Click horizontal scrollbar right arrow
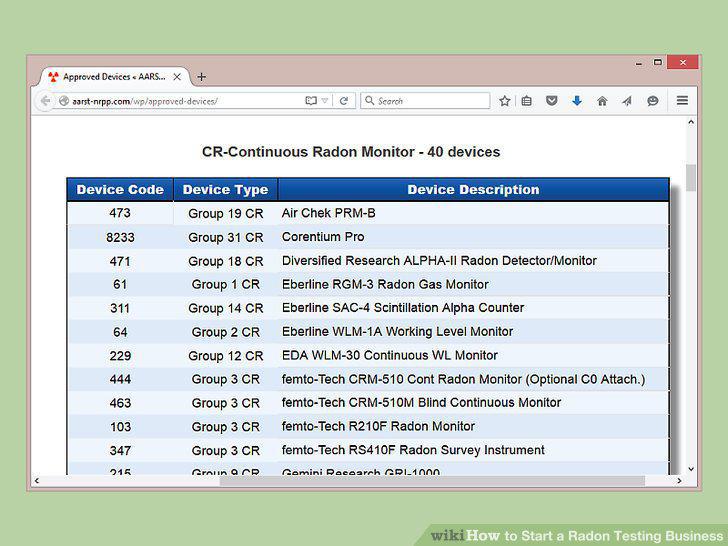Viewport: 728px width, 546px height. click(x=679, y=481)
